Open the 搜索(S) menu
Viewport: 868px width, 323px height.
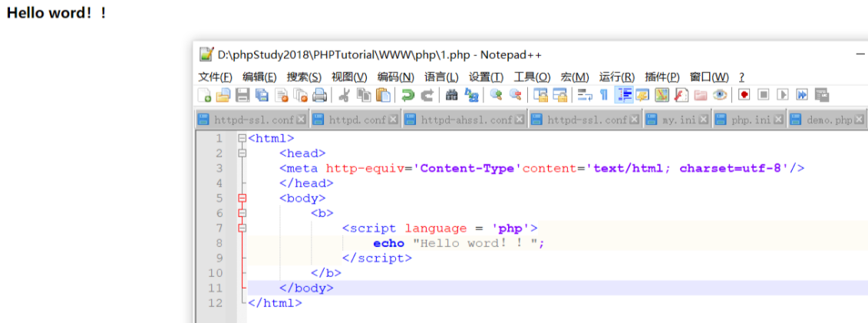[x=304, y=77]
